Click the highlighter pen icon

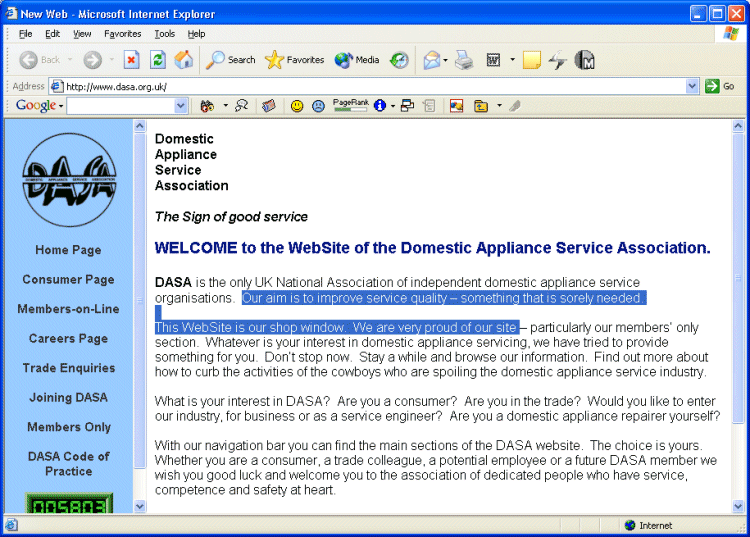[515, 106]
